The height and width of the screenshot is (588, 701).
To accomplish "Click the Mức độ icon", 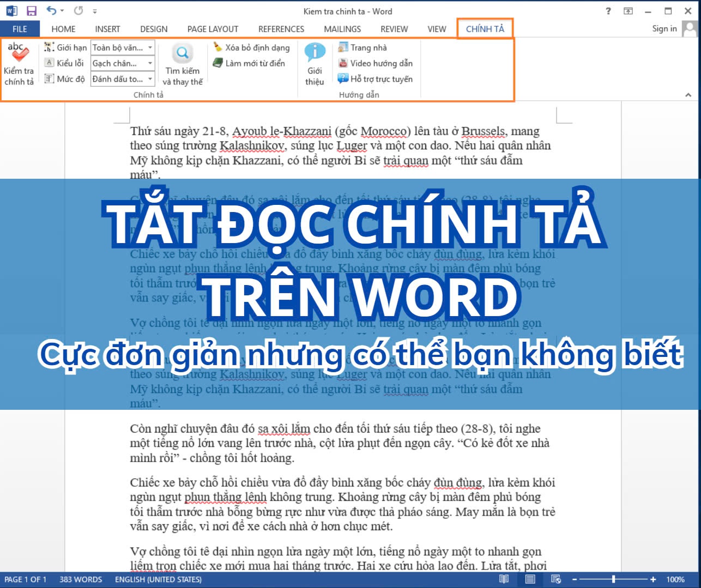I will tap(49, 78).
